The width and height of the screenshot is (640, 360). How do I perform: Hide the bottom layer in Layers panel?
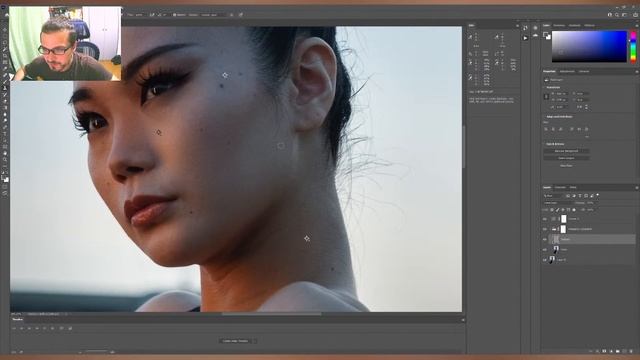pyautogui.click(x=544, y=260)
